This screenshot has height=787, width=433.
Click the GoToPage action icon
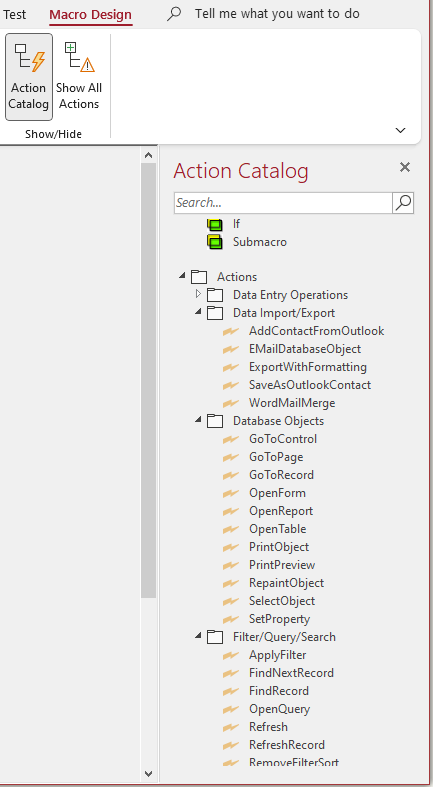[231, 457]
